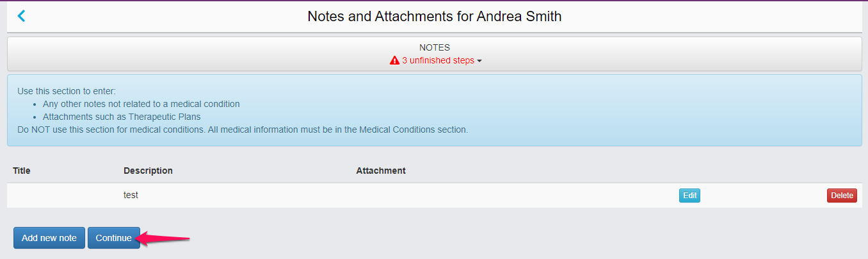This screenshot has height=259, width=868.
Task: Click the 'Any other notes' bullet item
Action: point(141,104)
